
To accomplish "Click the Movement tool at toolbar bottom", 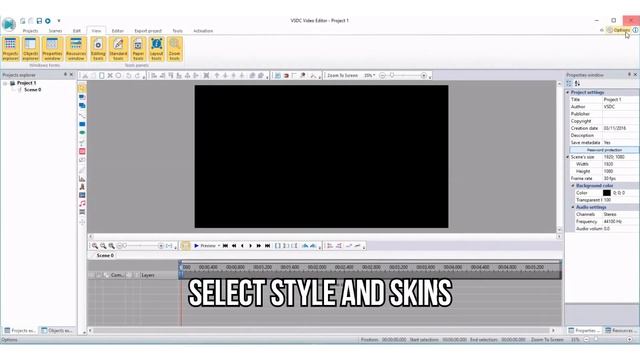I will 82,222.
